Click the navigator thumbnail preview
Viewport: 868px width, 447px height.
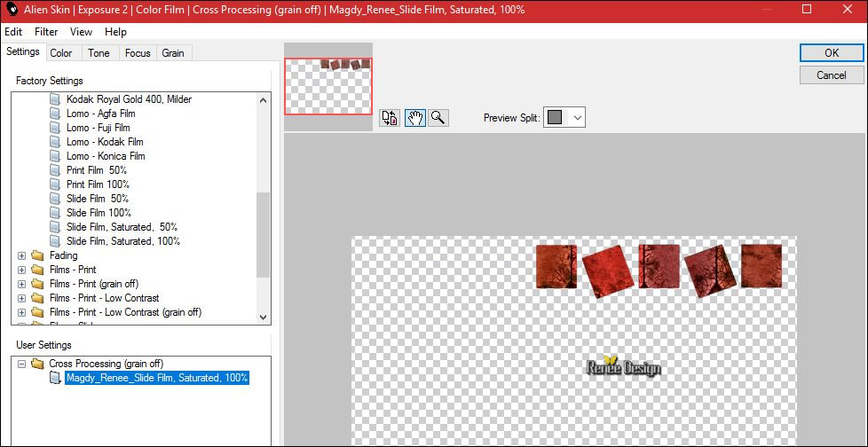pos(328,86)
